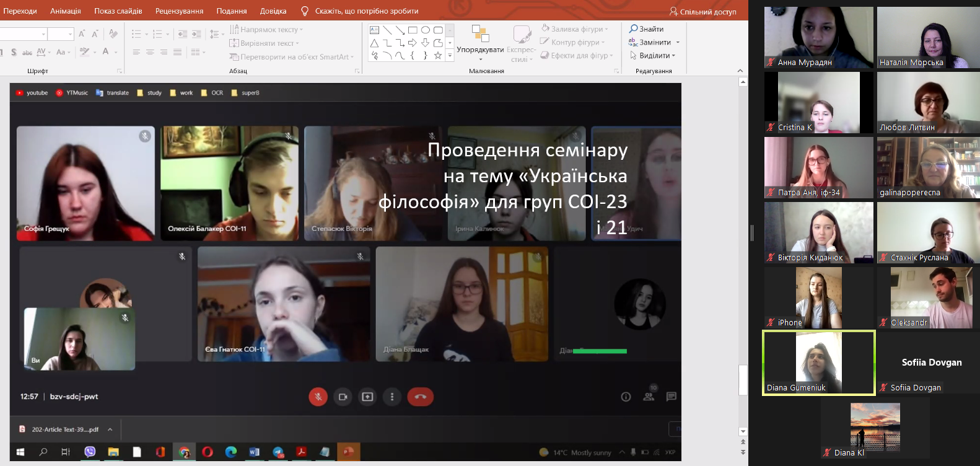The width and height of the screenshot is (980, 466).
Task: Click the Знайти button
Action: point(647,29)
